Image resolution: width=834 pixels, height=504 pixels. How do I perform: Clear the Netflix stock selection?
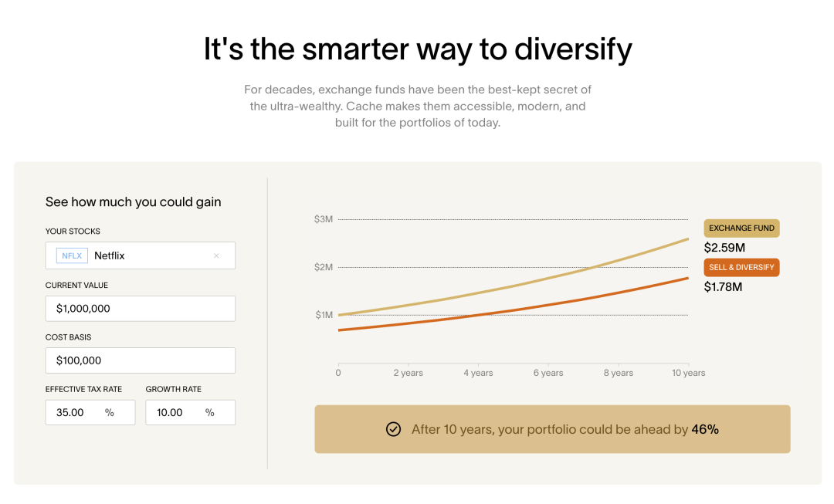(216, 255)
